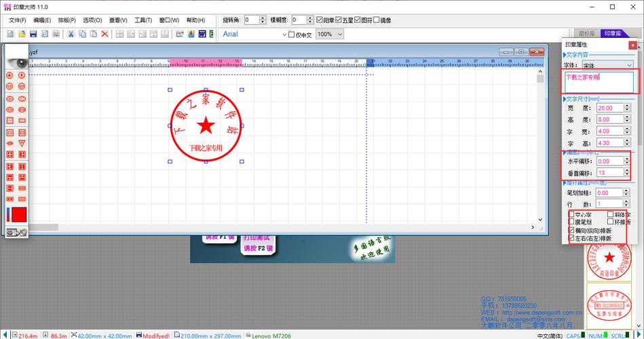The height and width of the screenshot is (339, 644).
Task: Save using the blue floppy disk icon
Action: (33, 34)
